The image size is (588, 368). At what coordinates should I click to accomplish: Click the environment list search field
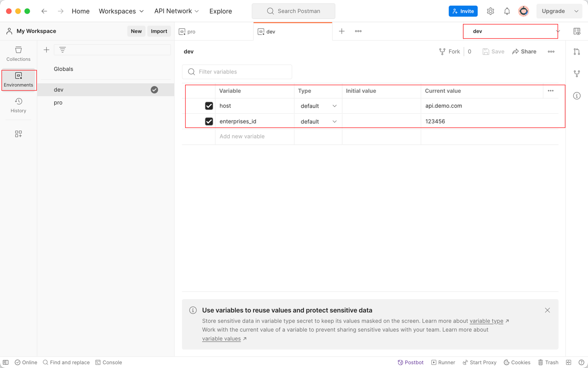pyautogui.click(x=113, y=50)
